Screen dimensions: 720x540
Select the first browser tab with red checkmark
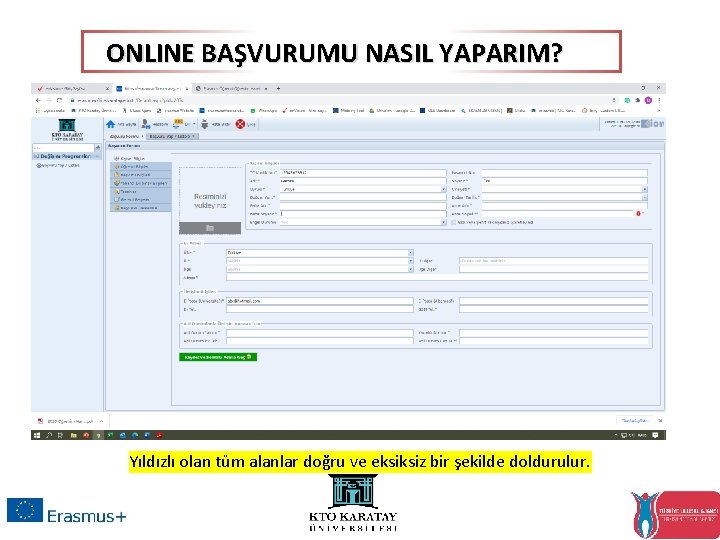coord(73,88)
